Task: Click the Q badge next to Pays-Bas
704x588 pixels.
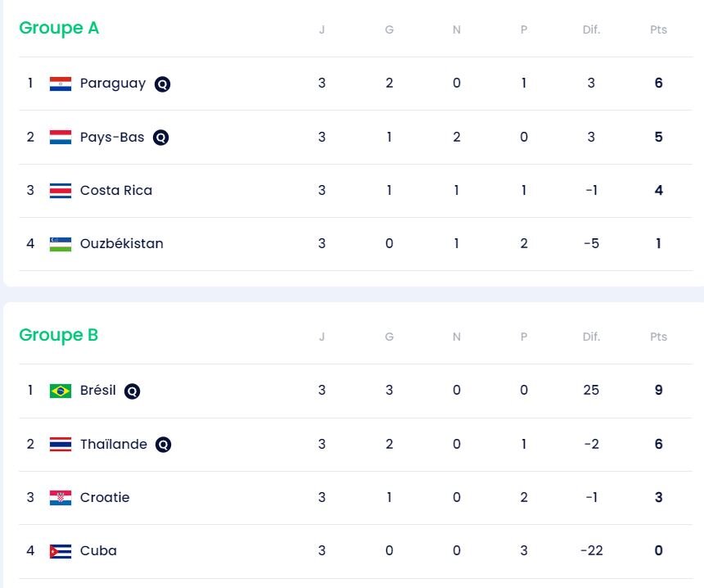Action: pyautogui.click(x=161, y=138)
